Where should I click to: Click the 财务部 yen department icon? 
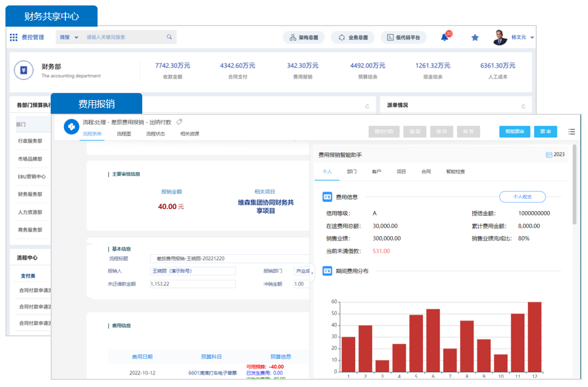click(x=23, y=70)
